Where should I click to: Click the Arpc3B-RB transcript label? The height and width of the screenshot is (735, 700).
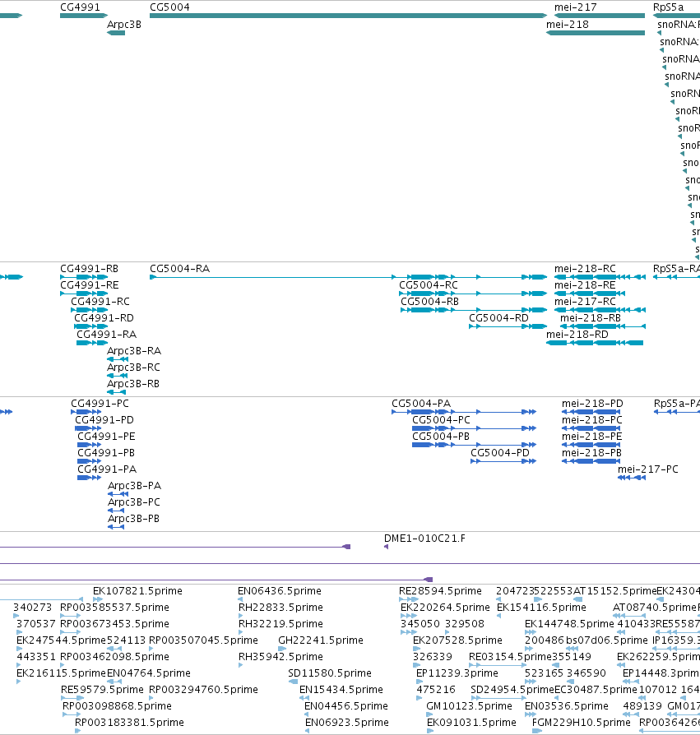click(133, 383)
